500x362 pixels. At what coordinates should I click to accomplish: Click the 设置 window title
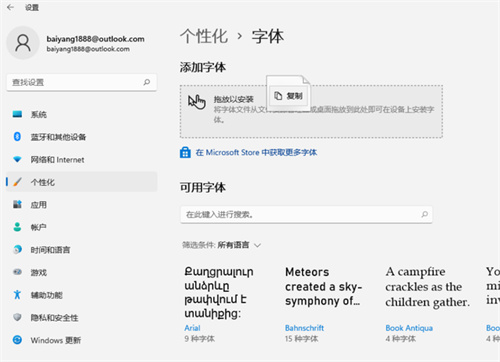32,7
